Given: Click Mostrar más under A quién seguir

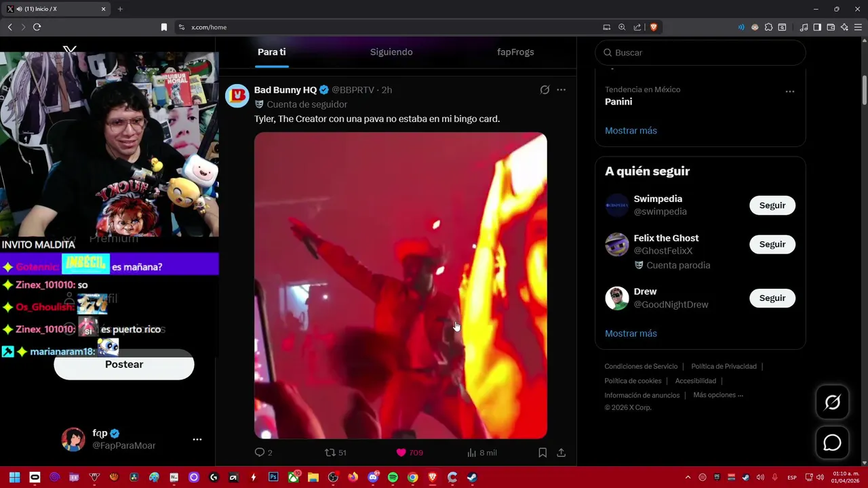Looking at the screenshot, I should [631, 333].
